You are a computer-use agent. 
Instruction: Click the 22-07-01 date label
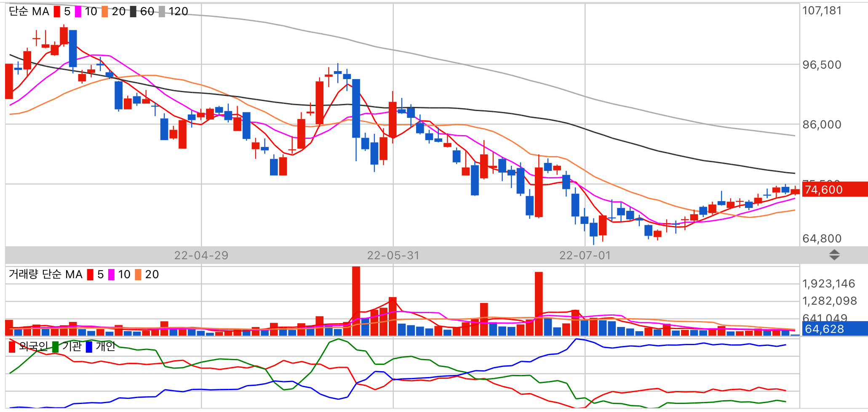click(585, 255)
